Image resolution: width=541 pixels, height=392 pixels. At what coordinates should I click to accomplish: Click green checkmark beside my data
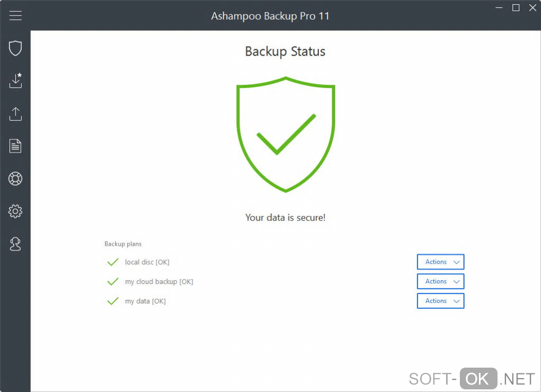click(x=112, y=301)
